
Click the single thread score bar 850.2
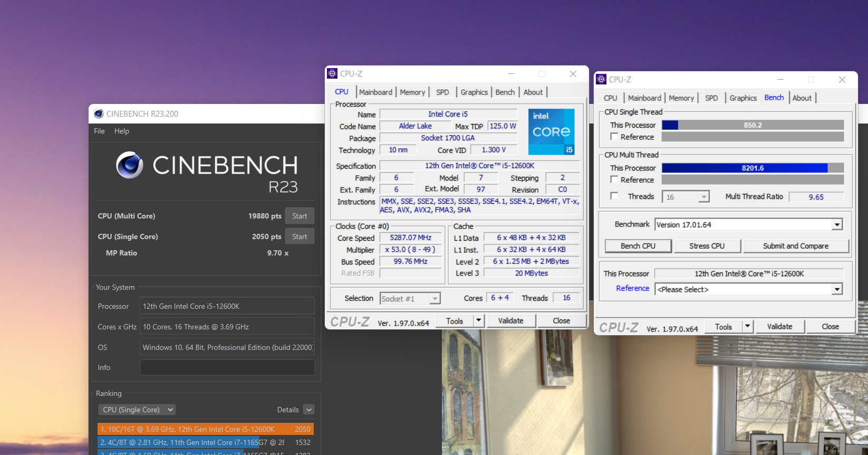753,125
